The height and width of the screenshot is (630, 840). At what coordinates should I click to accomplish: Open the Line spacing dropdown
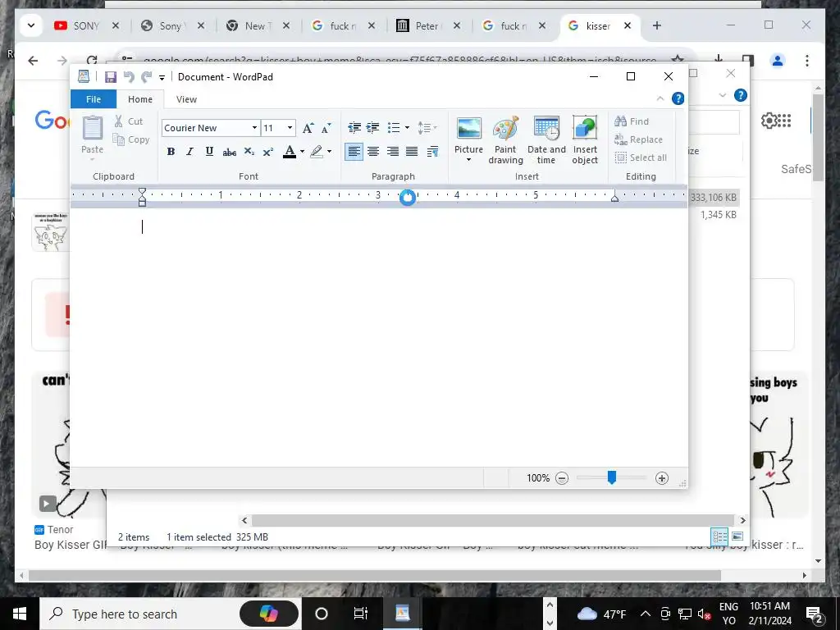tap(427, 127)
